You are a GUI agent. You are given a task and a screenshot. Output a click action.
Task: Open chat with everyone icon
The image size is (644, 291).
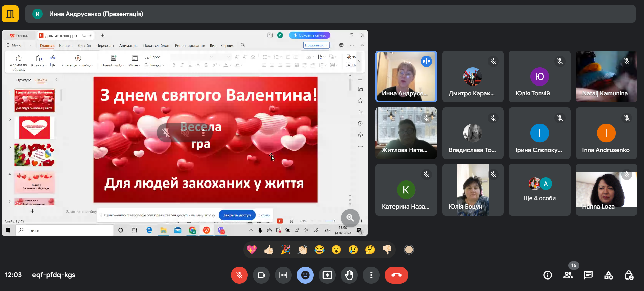click(588, 275)
